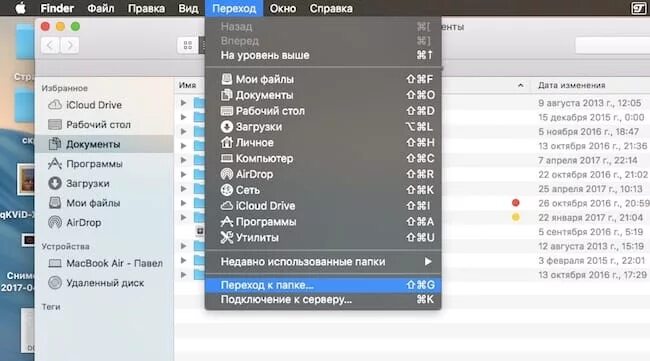
Task: Go forward with the toolbar arrow
Action: point(70,45)
